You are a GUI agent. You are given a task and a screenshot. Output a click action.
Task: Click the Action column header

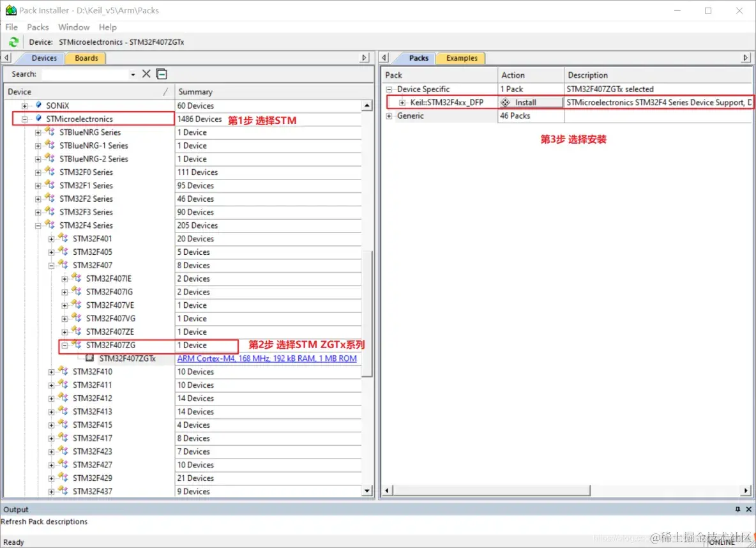point(531,75)
